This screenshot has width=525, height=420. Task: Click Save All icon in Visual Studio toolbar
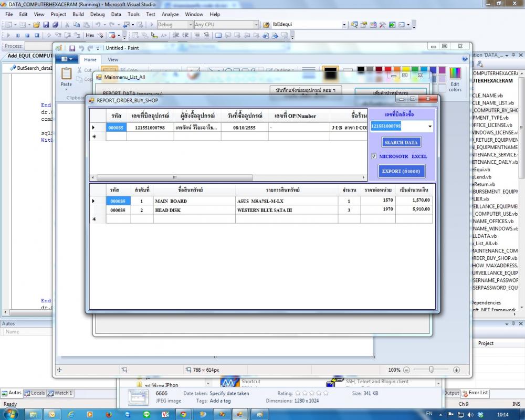click(x=55, y=25)
